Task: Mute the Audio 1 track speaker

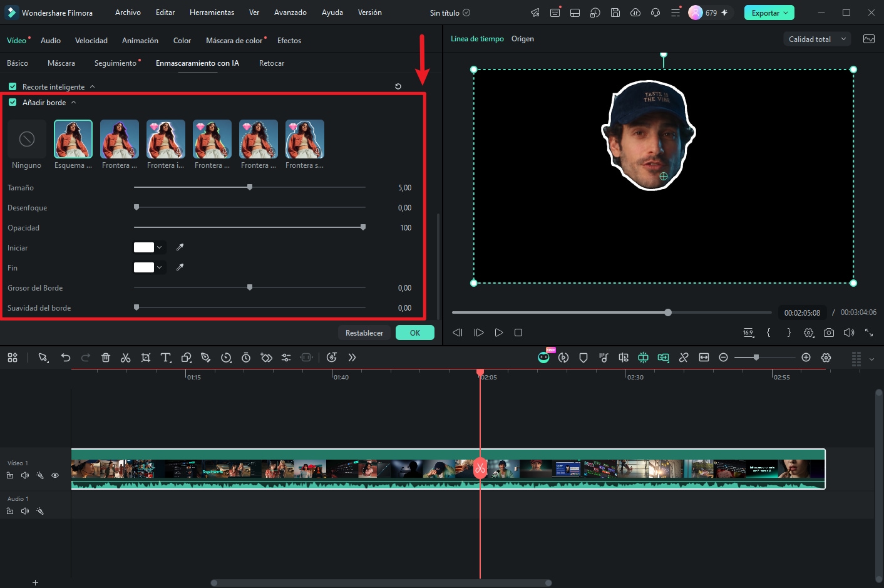Action: [25, 511]
